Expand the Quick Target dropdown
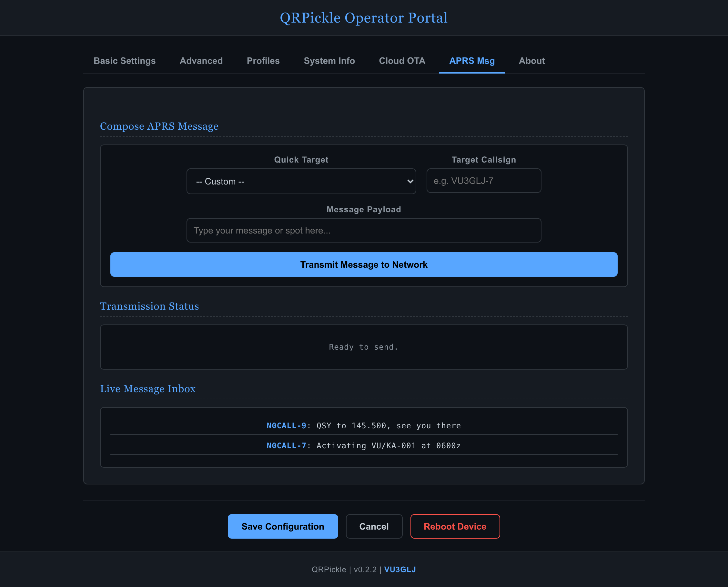This screenshot has width=728, height=587. [x=301, y=181]
